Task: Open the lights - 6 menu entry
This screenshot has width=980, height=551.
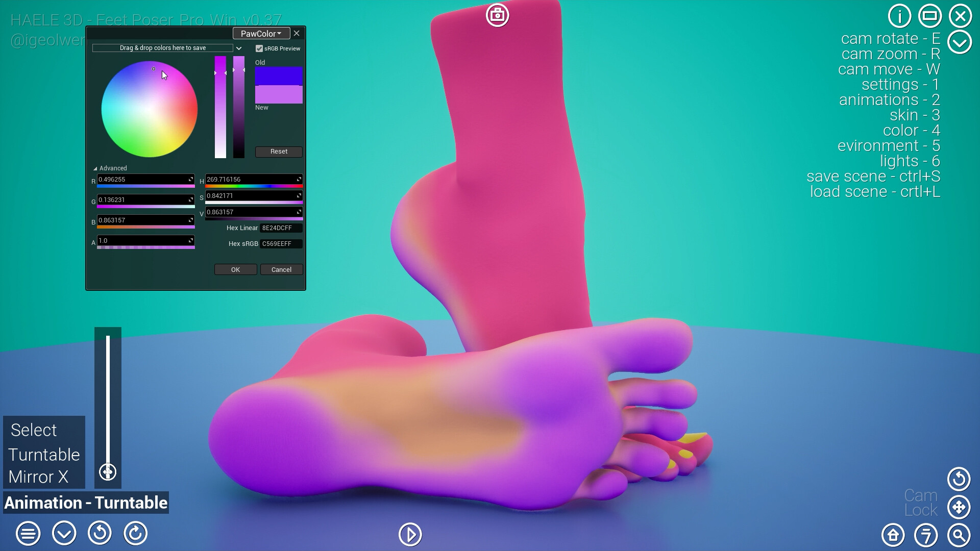Action: pyautogui.click(x=909, y=161)
